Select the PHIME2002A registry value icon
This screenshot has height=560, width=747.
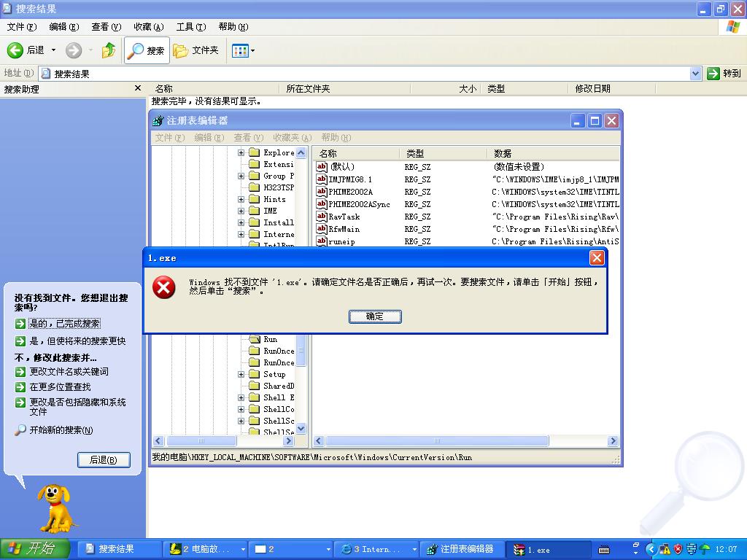[322, 192]
